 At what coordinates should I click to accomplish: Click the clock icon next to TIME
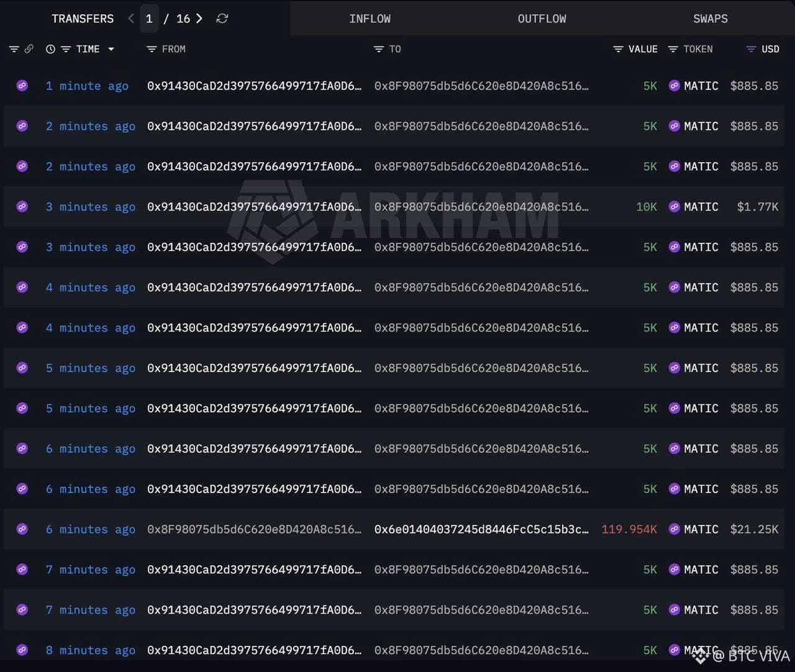pyautogui.click(x=50, y=49)
